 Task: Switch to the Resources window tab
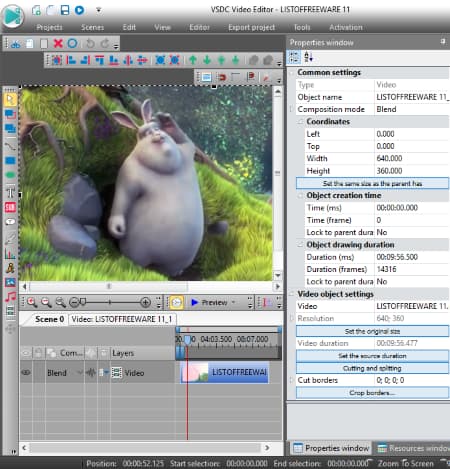[x=413, y=448]
